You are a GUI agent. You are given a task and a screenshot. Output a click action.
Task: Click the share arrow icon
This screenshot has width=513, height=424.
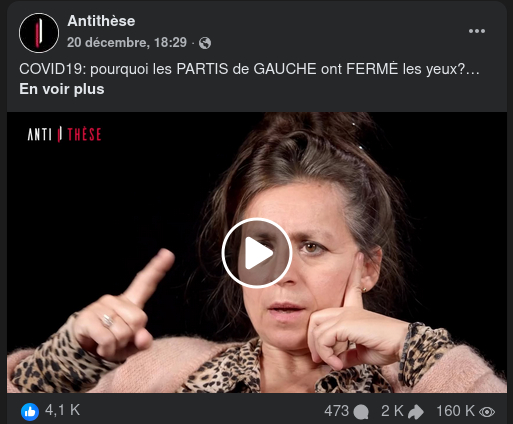point(416,412)
